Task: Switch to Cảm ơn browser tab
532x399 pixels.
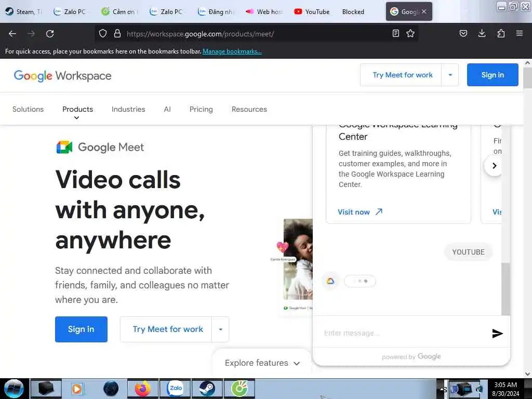Action: point(119,11)
